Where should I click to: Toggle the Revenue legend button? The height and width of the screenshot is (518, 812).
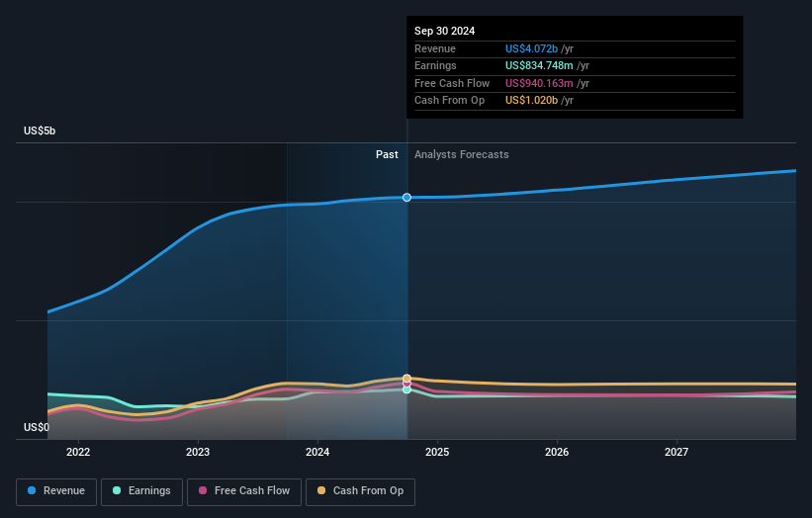[x=56, y=491]
